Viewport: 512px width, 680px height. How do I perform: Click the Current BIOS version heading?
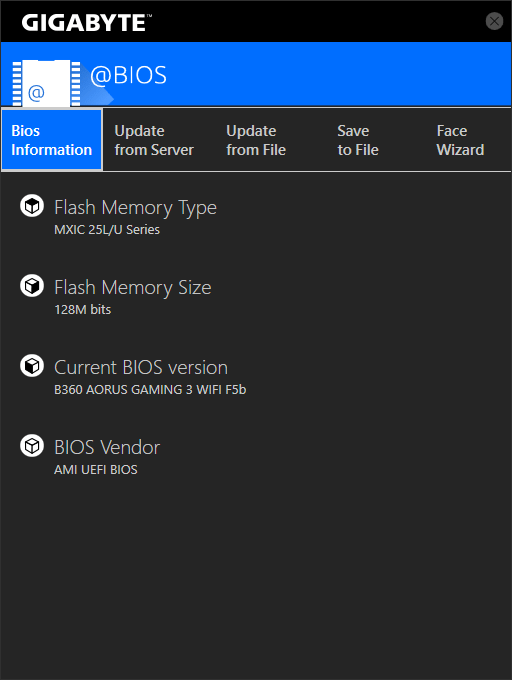pyautogui.click(x=141, y=367)
